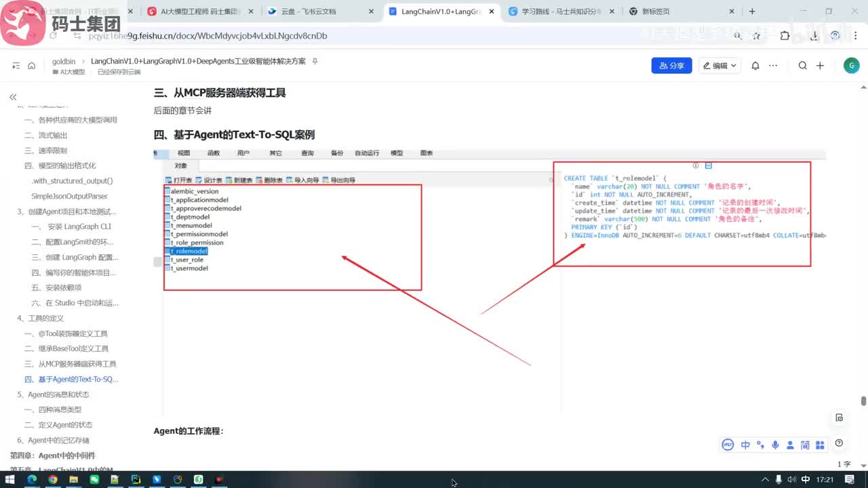Open the user avatar G menu

[x=851, y=66]
